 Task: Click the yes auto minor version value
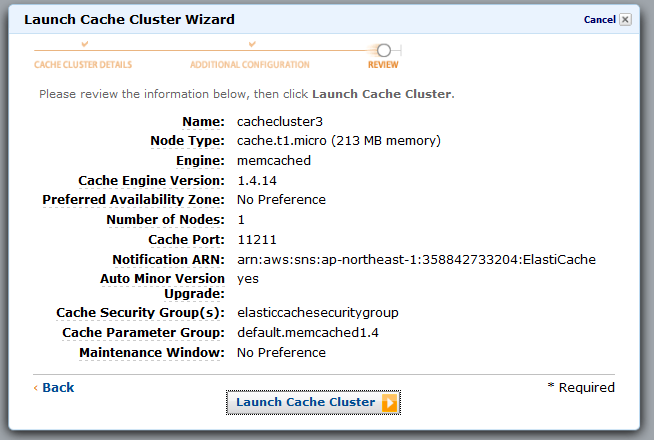[x=248, y=279]
